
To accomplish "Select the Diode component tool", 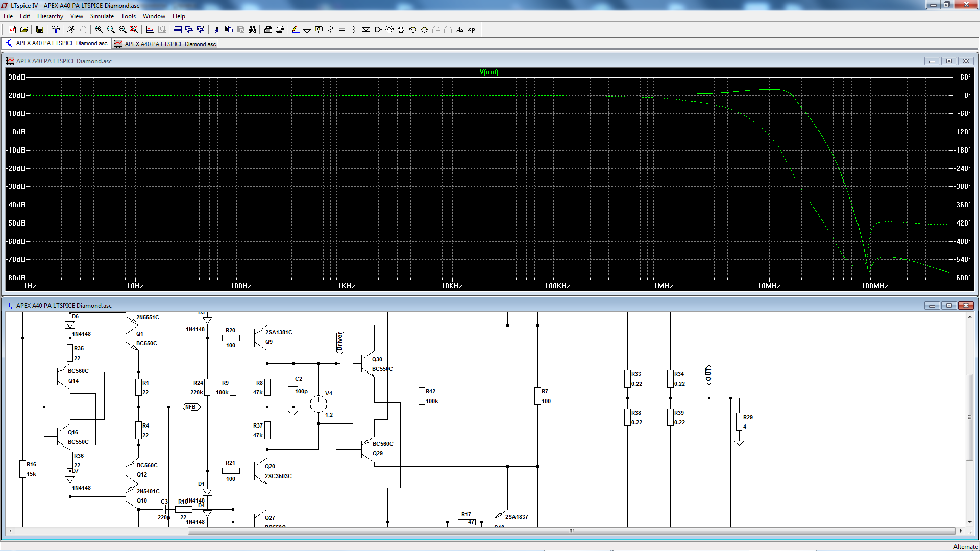I will (x=366, y=30).
